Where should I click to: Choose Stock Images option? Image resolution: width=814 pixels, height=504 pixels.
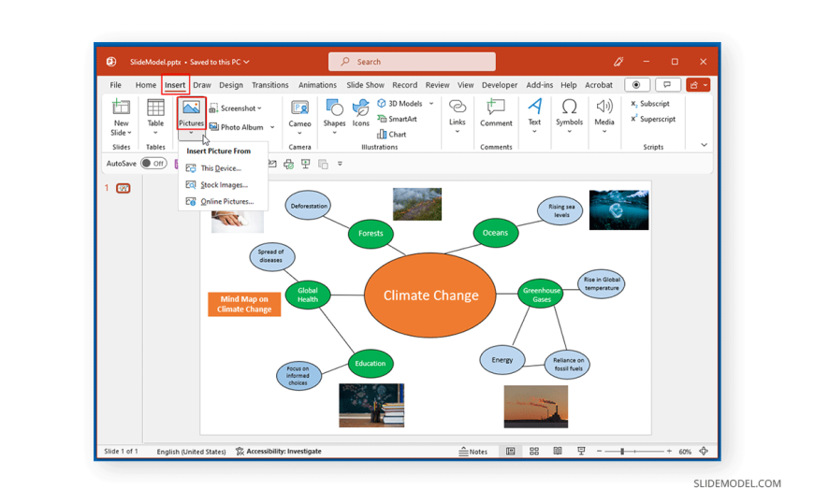[x=224, y=185]
